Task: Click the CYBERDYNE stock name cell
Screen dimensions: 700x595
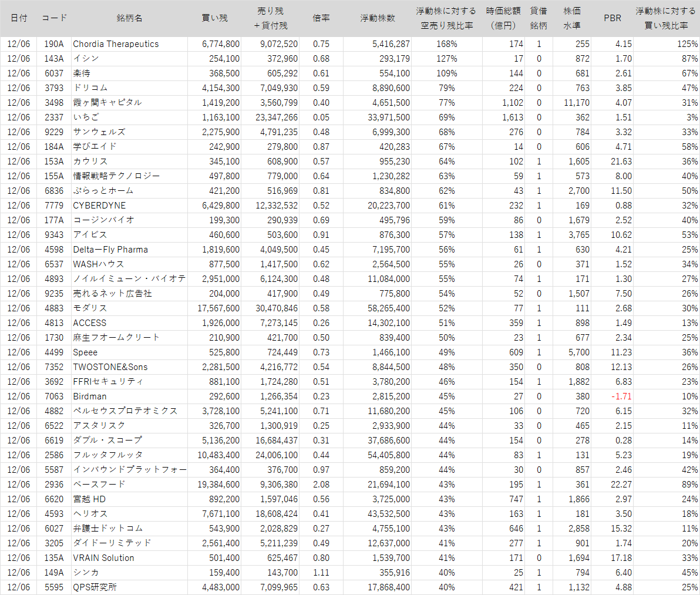Action: [x=99, y=206]
